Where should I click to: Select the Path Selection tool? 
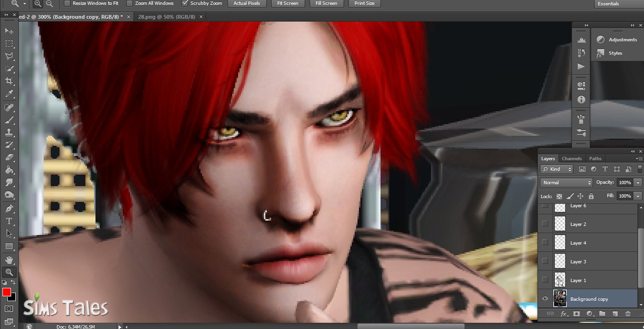(9, 234)
